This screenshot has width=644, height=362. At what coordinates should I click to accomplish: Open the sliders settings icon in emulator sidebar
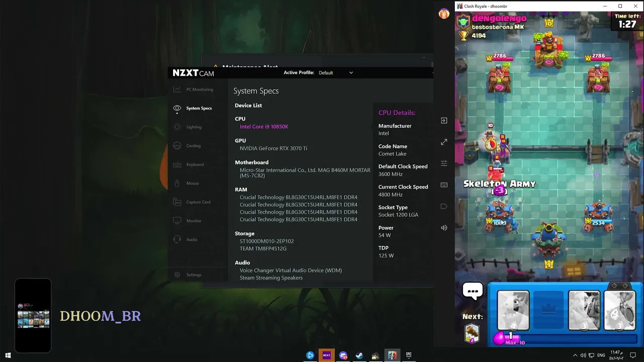tap(444, 163)
